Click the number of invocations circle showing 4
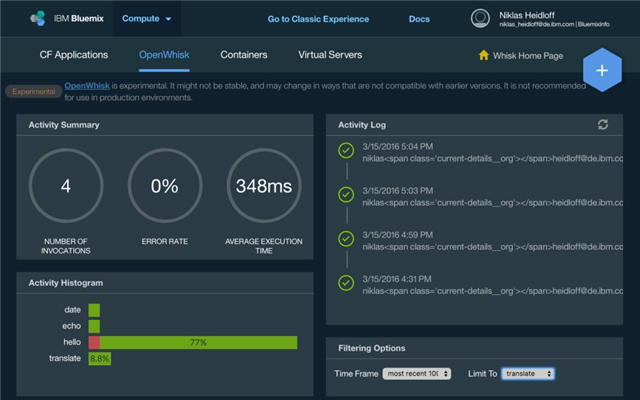Viewport: 640px width, 400px height. pyautogui.click(x=66, y=185)
